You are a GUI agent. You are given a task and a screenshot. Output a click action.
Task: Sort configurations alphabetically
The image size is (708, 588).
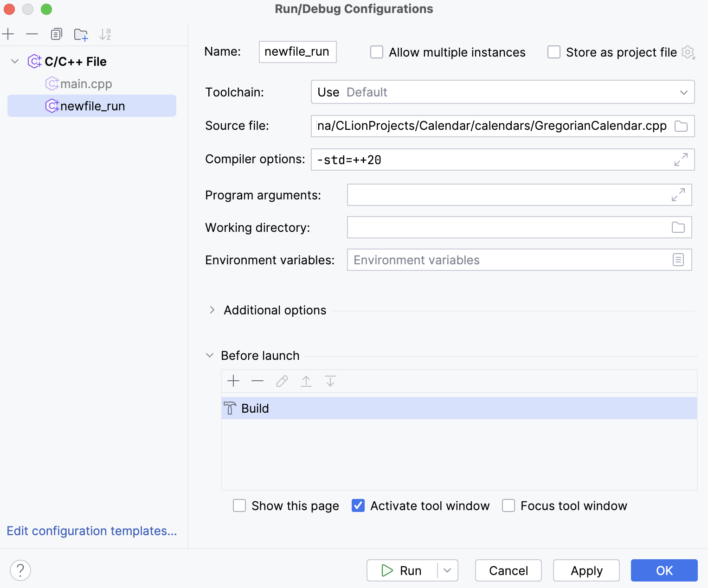[x=106, y=34]
